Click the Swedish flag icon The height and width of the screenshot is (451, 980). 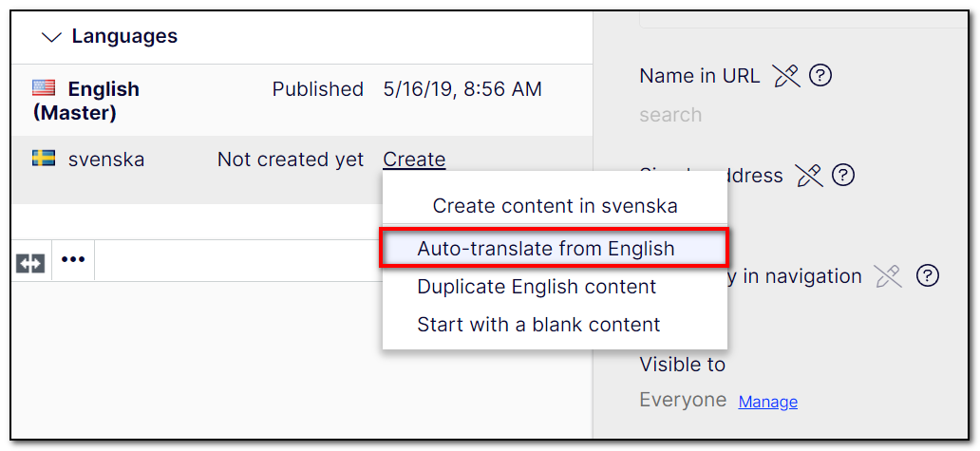point(44,158)
